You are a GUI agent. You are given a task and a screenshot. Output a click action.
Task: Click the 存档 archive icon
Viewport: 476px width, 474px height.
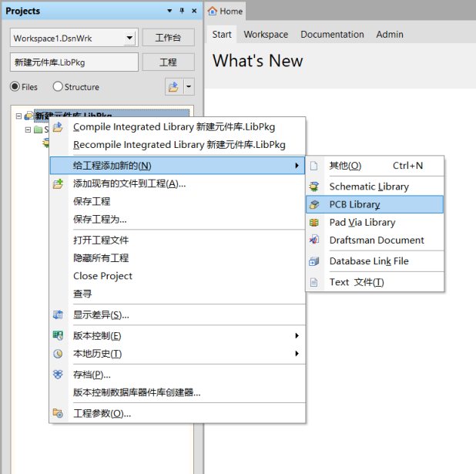click(58, 375)
